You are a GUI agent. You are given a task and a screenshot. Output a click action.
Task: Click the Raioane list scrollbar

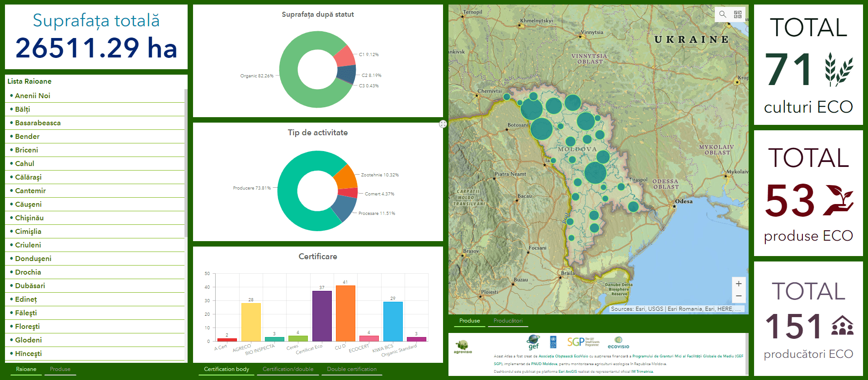[186, 163]
